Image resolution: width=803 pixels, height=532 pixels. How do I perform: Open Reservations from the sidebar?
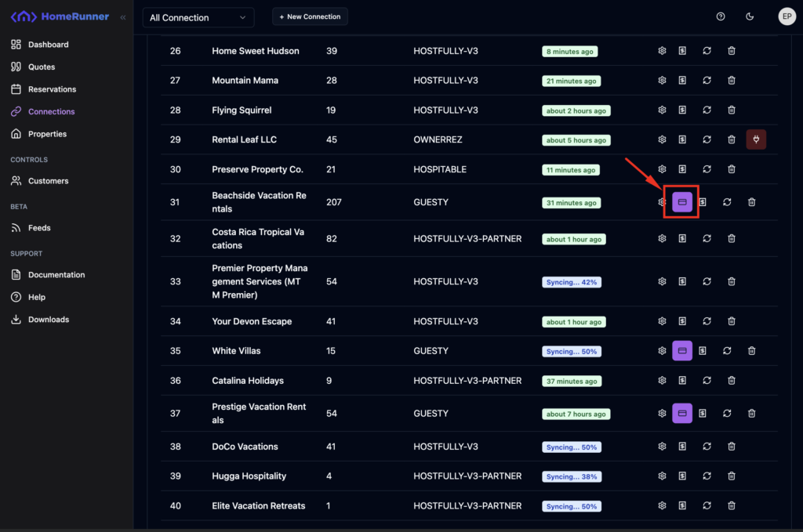tap(52, 89)
